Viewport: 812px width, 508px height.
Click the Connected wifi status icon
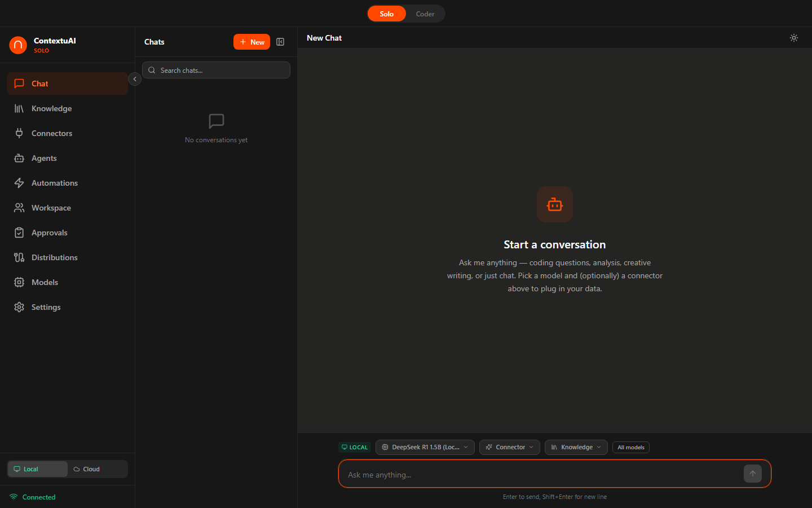pos(14,497)
